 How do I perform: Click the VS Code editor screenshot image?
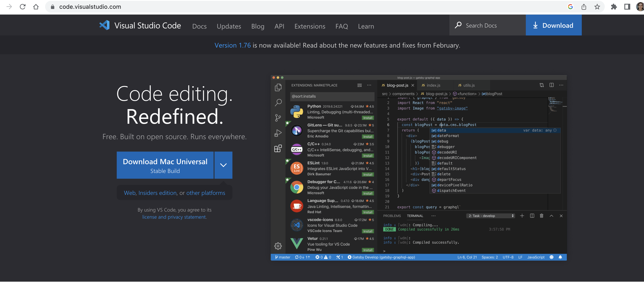point(418,168)
